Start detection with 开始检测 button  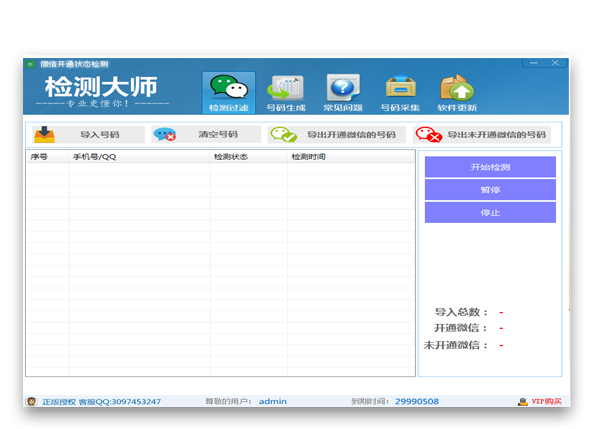490,167
